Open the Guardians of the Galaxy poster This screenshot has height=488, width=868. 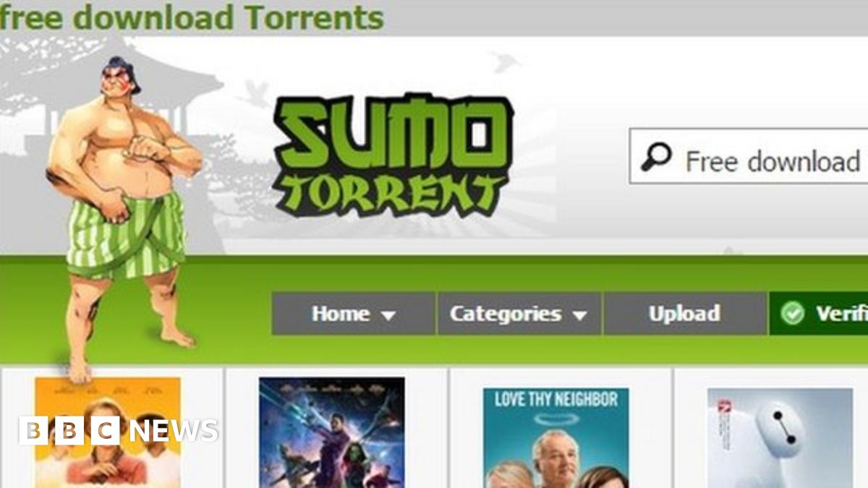pyautogui.click(x=332, y=432)
